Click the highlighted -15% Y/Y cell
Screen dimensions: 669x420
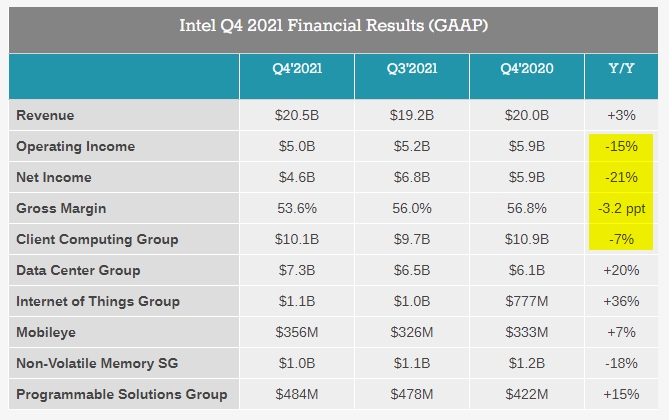tap(621, 146)
